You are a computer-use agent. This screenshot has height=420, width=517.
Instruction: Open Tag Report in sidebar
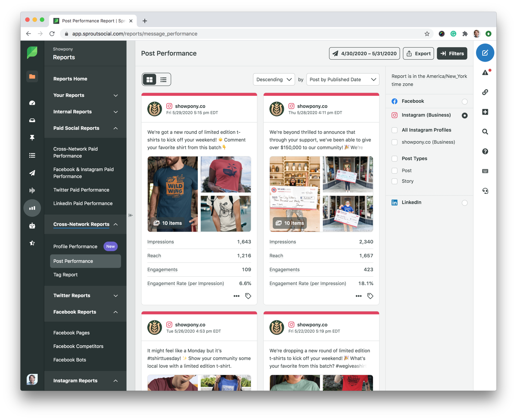pos(65,275)
